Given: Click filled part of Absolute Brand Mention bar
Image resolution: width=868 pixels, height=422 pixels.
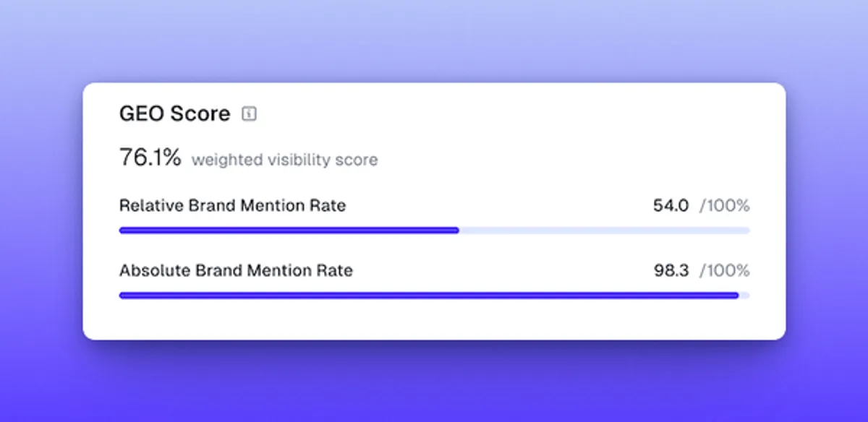Looking at the screenshot, I should [427, 296].
